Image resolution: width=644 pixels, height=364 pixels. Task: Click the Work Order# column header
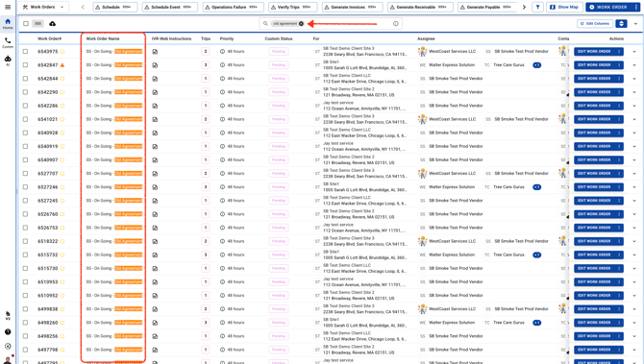pyautogui.click(x=50, y=38)
